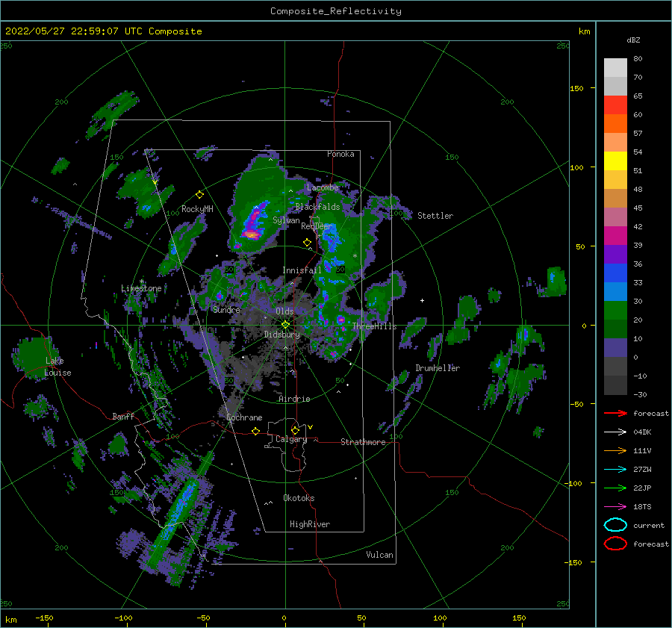Choose the green 20 dBZ swatch
The height and width of the screenshot is (628, 672).
point(615,311)
